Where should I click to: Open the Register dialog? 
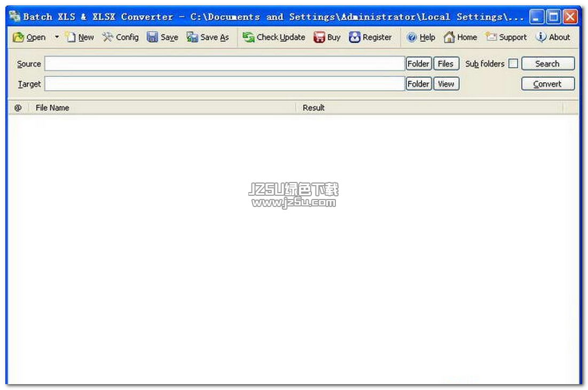(370, 37)
